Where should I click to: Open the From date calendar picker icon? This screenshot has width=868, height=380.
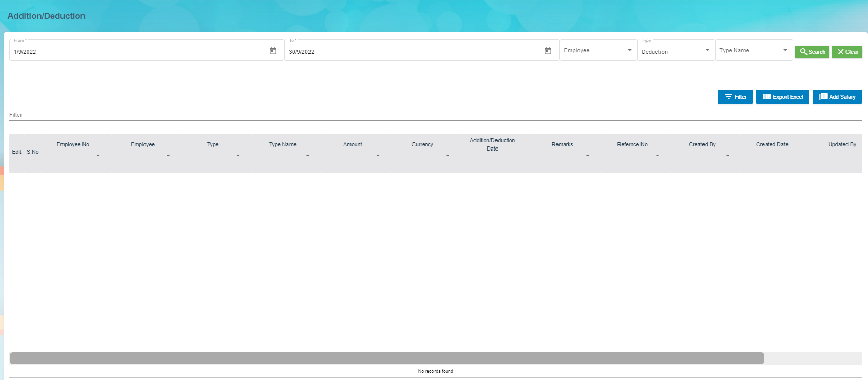pyautogui.click(x=273, y=51)
